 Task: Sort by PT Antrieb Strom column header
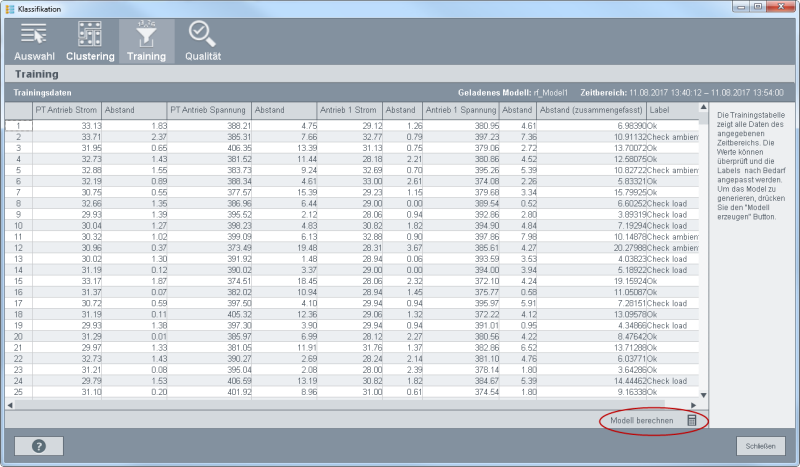click(66, 109)
